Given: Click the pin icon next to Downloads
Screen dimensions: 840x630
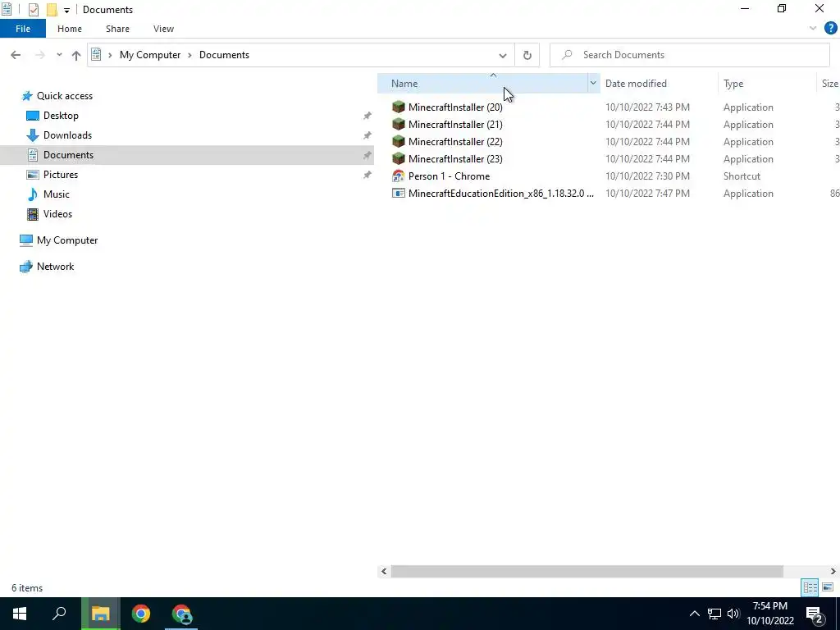Looking at the screenshot, I should (367, 135).
